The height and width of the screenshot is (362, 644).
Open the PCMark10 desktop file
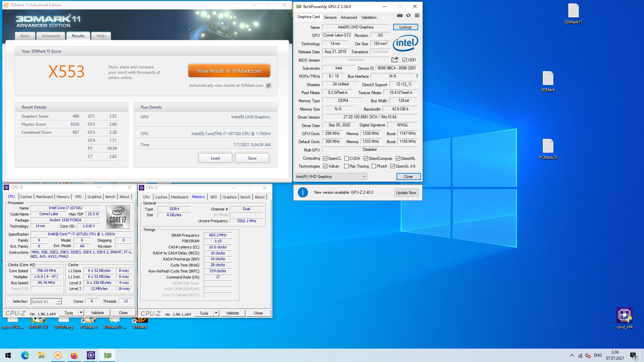548,149
